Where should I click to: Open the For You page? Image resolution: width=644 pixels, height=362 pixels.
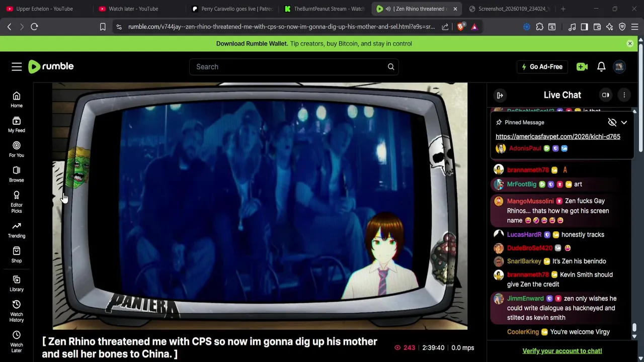tap(17, 149)
